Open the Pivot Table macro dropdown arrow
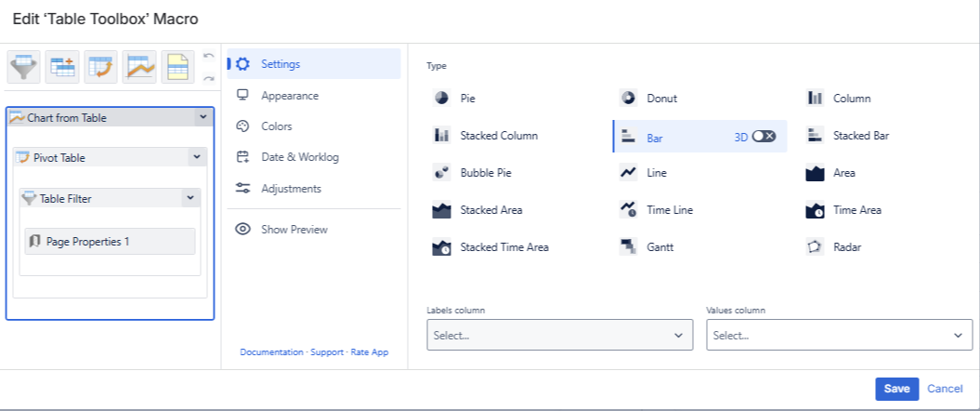The width and height of the screenshot is (980, 411). (196, 157)
